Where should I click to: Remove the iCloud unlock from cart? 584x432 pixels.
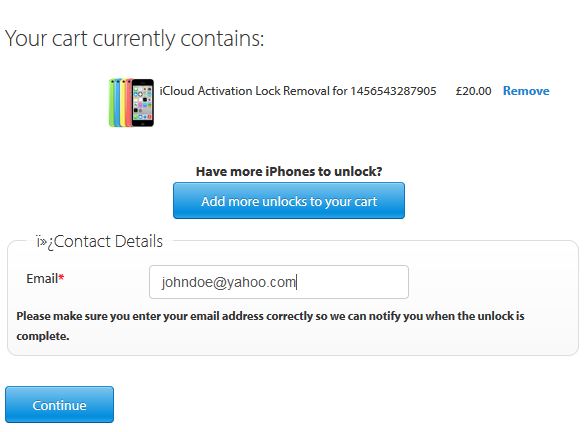(x=526, y=91)
